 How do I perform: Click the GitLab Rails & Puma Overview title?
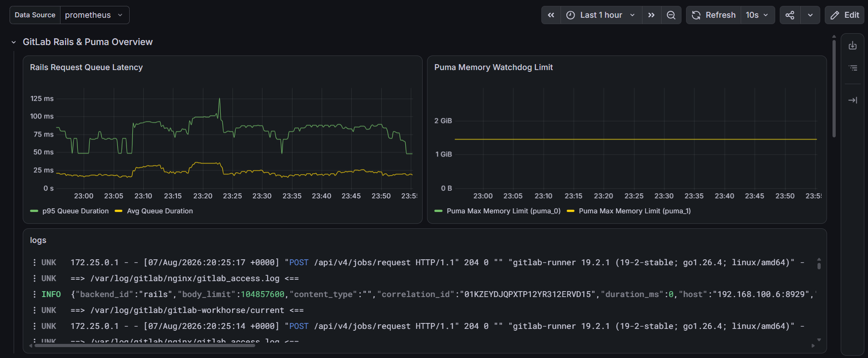point(88,42)
